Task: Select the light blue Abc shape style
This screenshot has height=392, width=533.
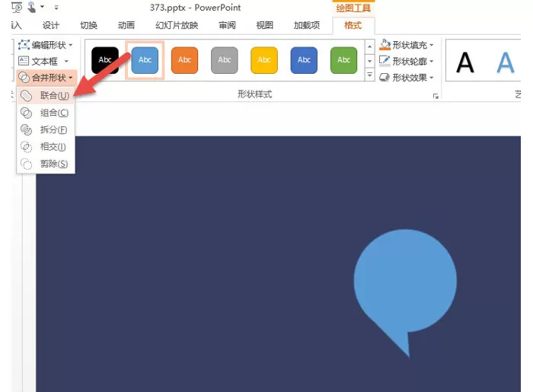Action: pyautogui.click(x=145, y=60)
